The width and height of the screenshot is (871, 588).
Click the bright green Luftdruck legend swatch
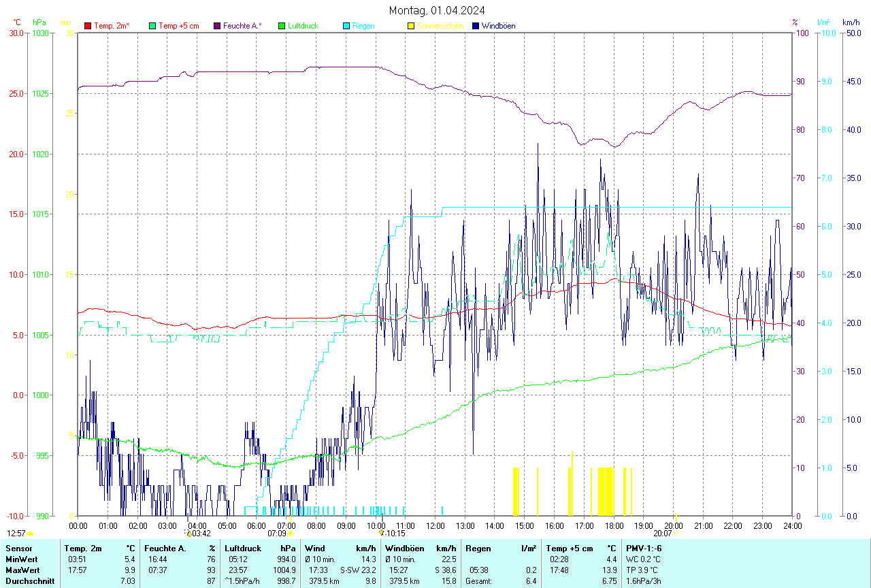tap(282, 26)
